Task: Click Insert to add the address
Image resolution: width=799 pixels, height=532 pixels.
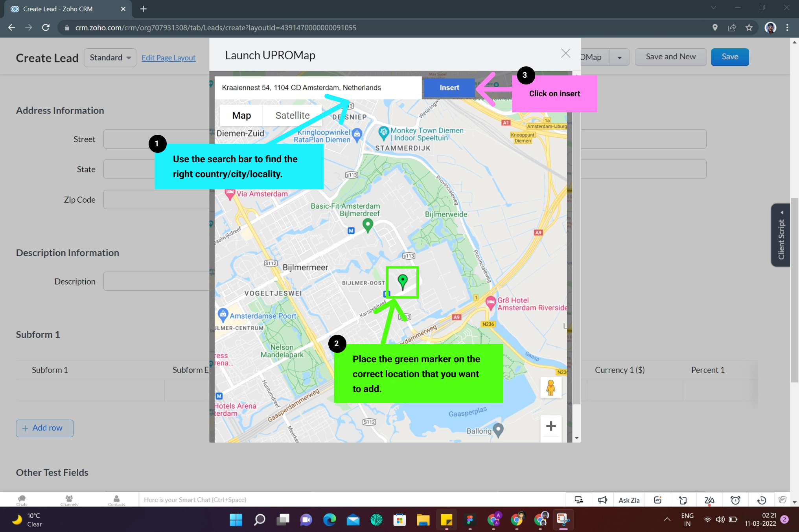Action: pyautogui.click(x=449, y=88)
